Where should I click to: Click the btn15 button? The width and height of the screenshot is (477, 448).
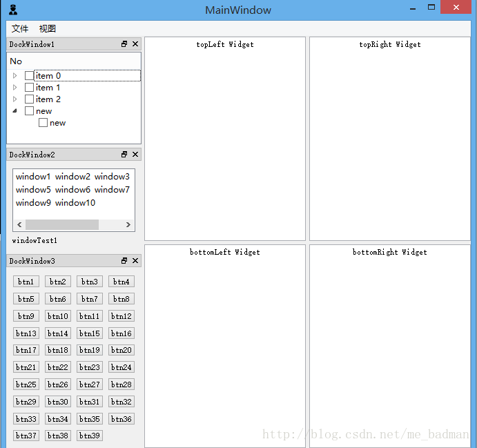click(x=90, y=333)
